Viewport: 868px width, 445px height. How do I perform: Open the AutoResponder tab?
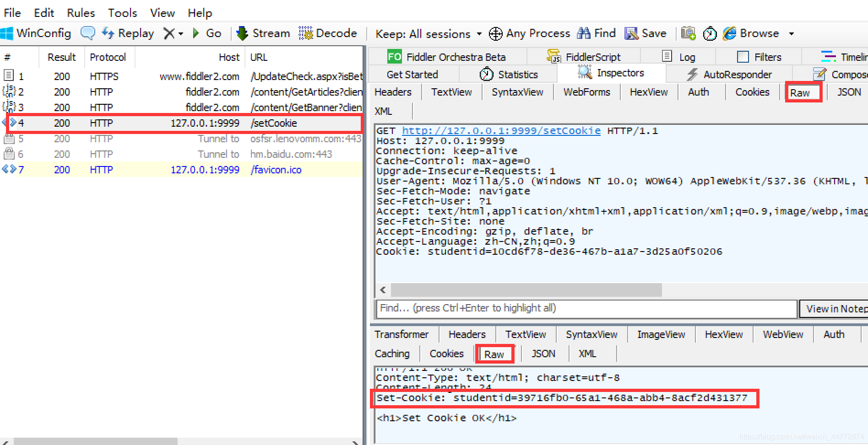(x=729, y=74)
